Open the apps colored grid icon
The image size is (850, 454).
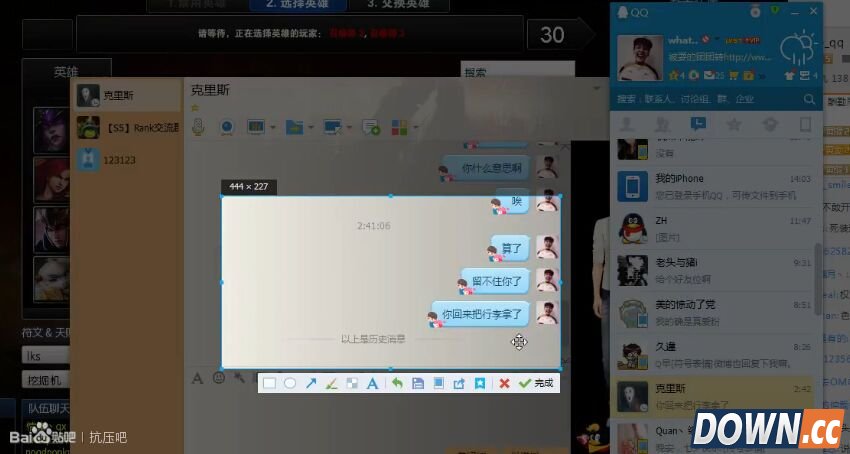click(x=400, y=127)
